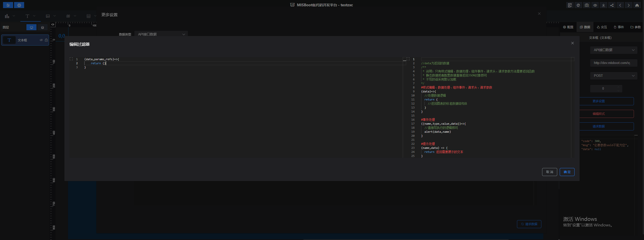Click 确定 to confirm the filter
Screen dimensions: 644x240
coord(567,172)
